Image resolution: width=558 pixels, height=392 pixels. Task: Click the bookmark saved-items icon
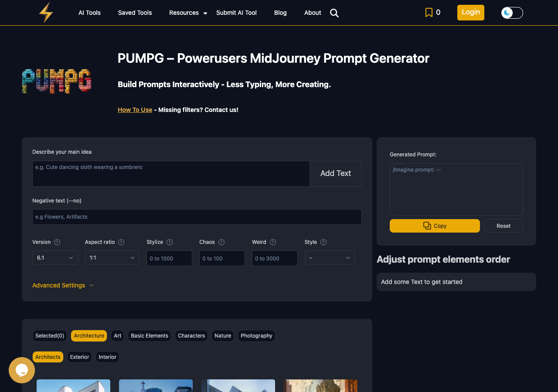pos(429,13)
